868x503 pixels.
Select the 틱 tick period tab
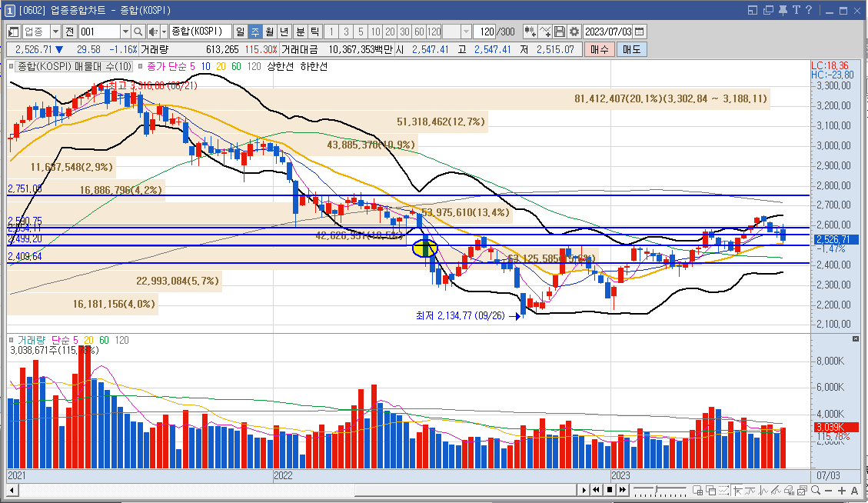point(314,32)
